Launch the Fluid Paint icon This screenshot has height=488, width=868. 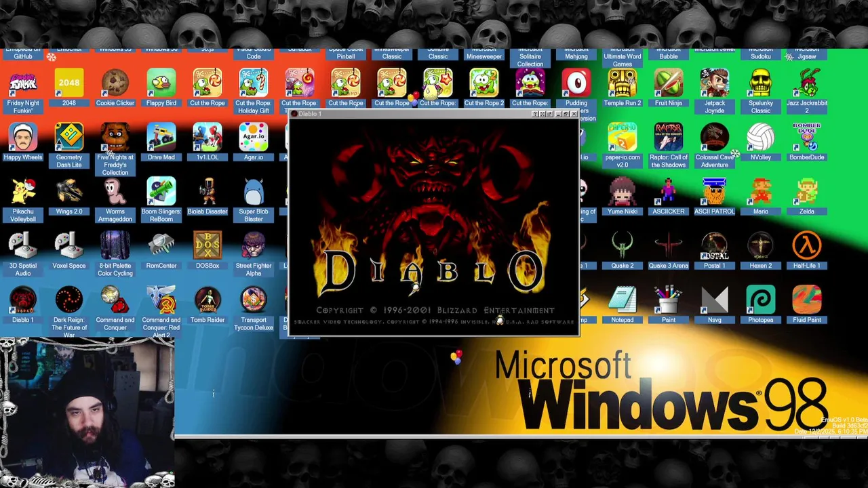click(807, 300)
